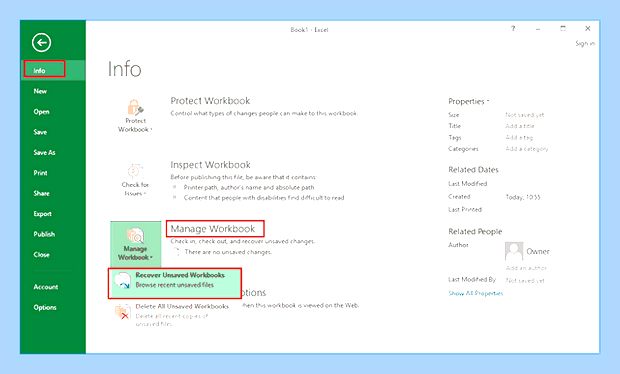Click the Add an author field
This screenshot has width=620, height=374.
pyautogui.click(x=526, y=268)
